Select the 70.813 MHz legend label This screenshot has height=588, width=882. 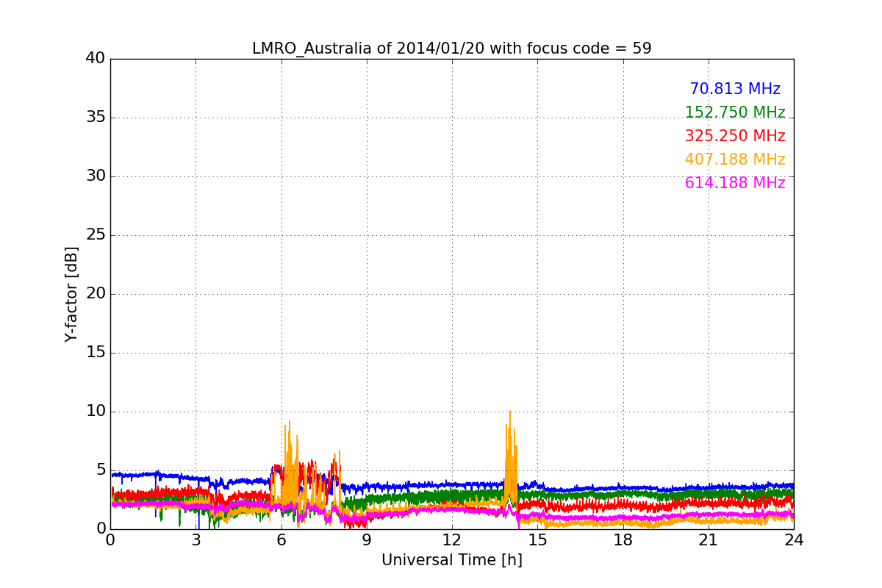[735, 89]
